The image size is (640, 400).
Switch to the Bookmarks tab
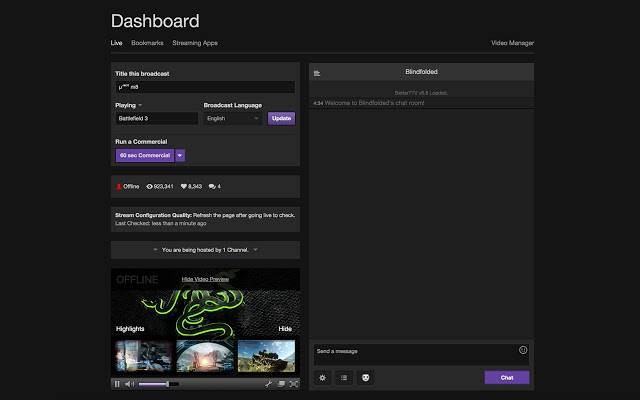pyautogui.click(x=147, y=43)
